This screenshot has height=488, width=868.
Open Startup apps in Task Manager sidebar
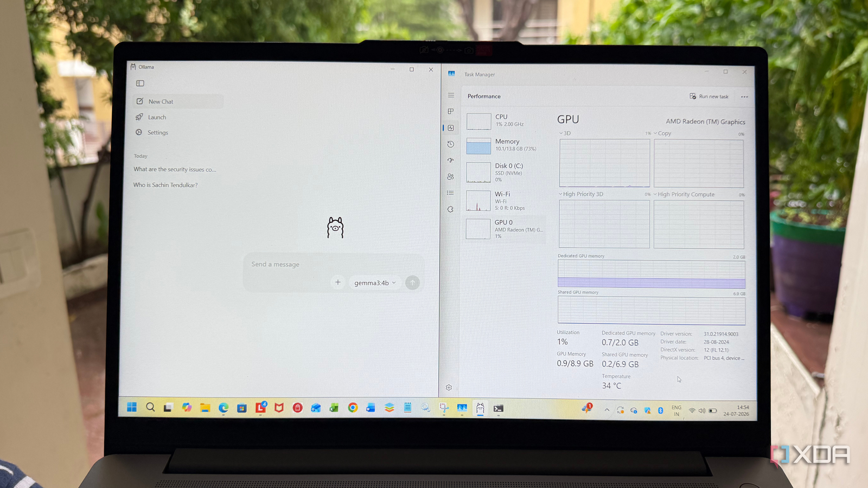[x=450, y=160]
